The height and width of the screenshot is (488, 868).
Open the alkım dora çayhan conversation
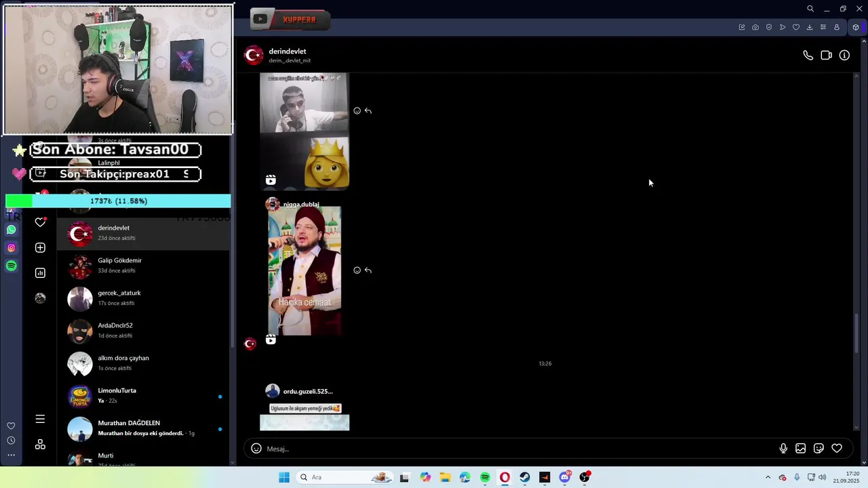click(143, 363)
